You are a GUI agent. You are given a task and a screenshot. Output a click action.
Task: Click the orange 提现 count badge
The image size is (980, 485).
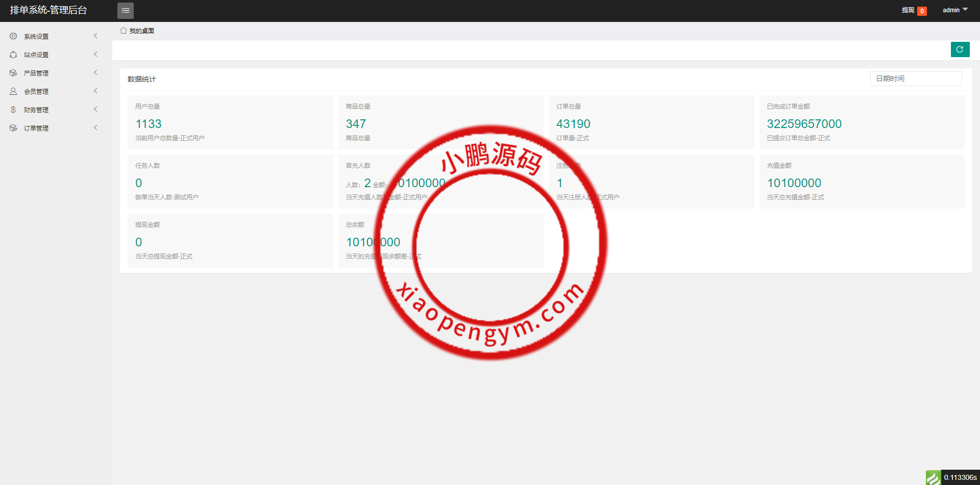(x=922, y=11)
